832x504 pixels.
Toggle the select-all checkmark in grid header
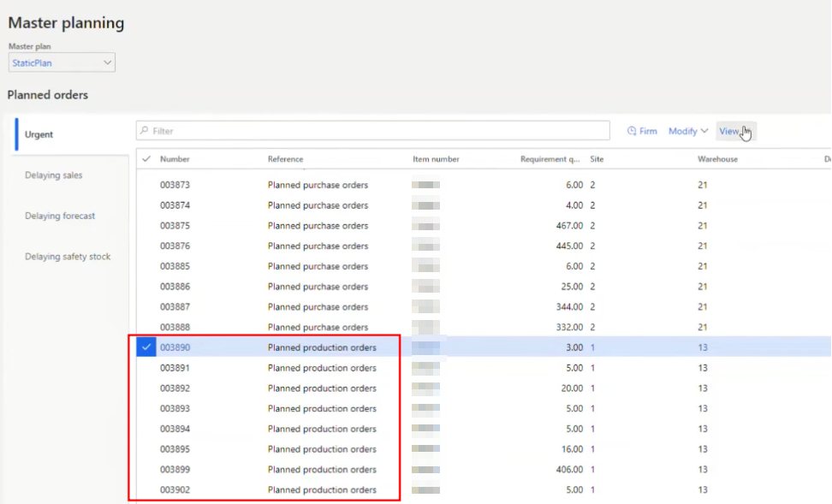pos(146,158)
